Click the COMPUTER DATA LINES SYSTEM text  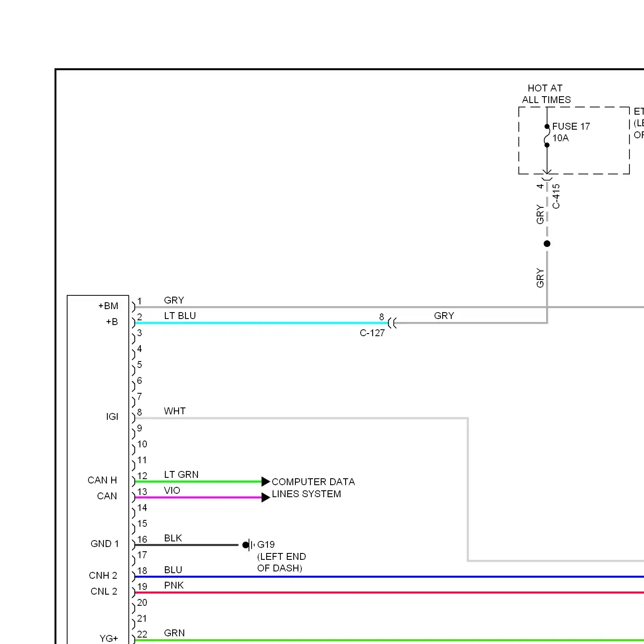[x=313, y=488]
